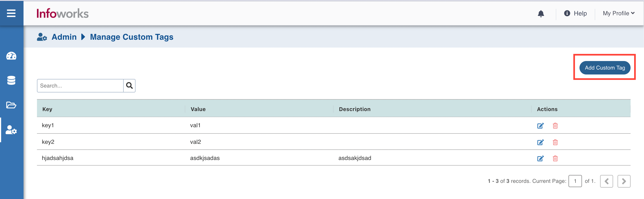
Task: Open the folder sidebar icon
Action: pyautogui.click(x=11, y=105)
